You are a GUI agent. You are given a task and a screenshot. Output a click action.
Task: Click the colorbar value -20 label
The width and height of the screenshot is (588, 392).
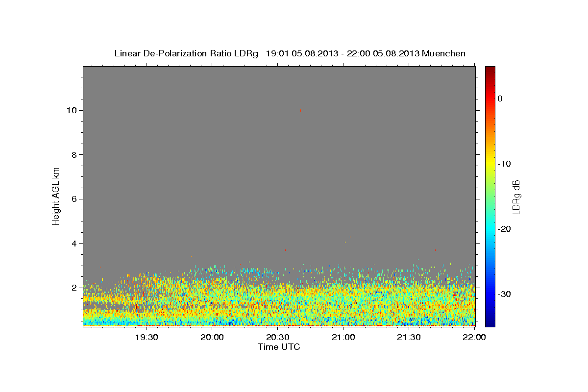[505, 229]
